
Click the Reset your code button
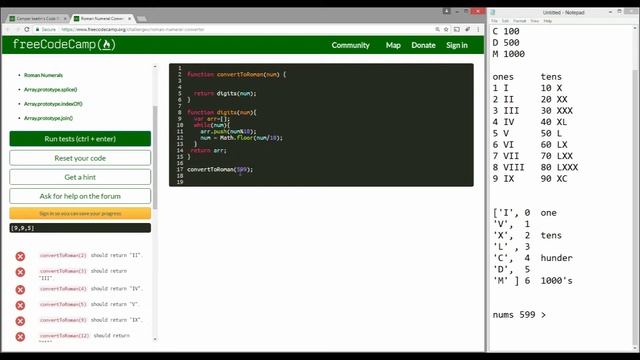80,158
